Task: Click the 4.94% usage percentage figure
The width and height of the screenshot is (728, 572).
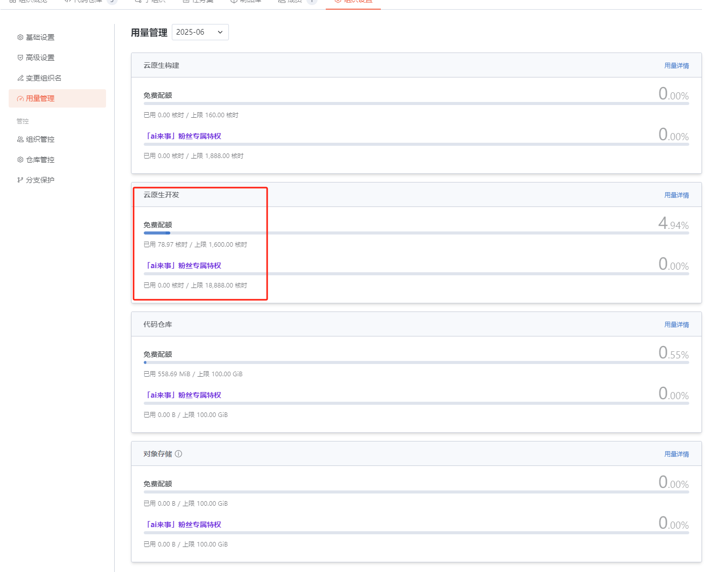Action: [x=673, y=224]
